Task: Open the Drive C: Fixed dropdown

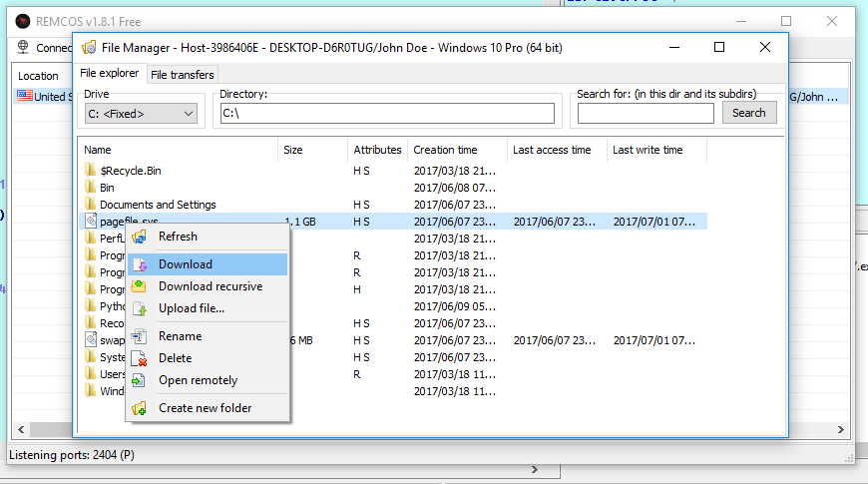Action: pyautogui.click(x=141, y=114)
